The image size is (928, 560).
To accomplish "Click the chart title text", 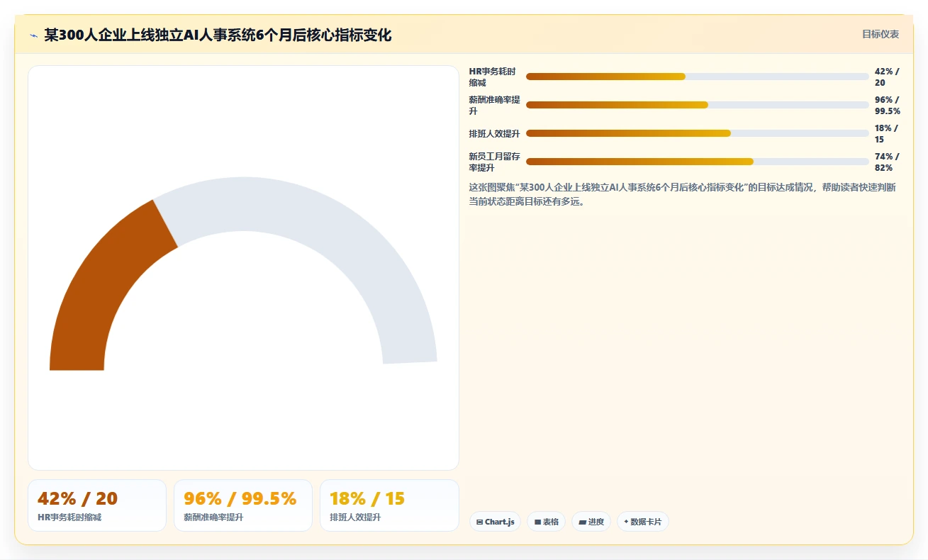I will (218, 35).
